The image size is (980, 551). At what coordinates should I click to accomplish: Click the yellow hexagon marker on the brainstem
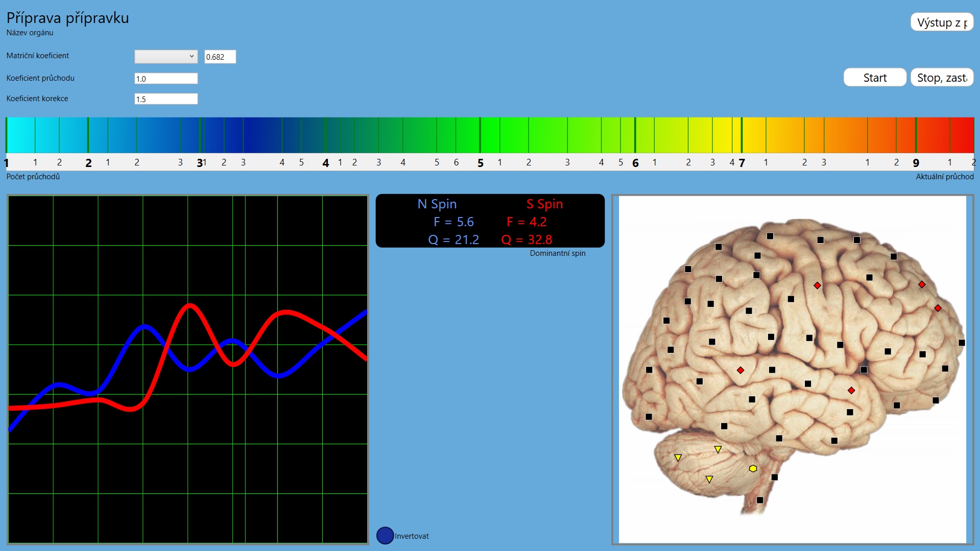(753, 468)
